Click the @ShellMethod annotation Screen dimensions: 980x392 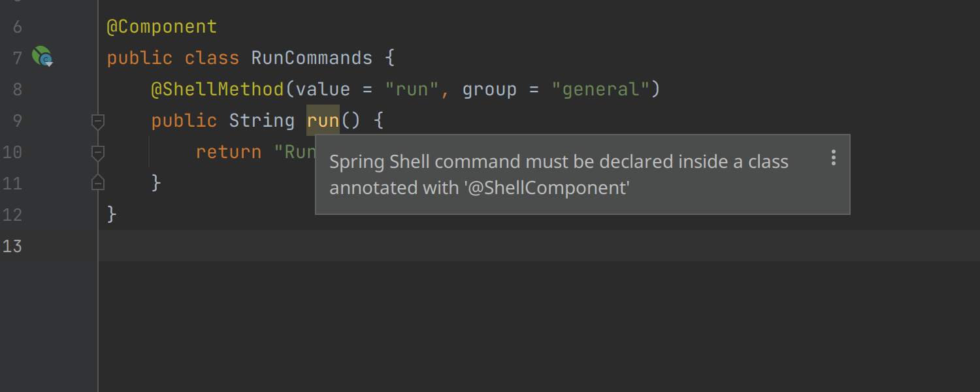[x=218, y=90]
